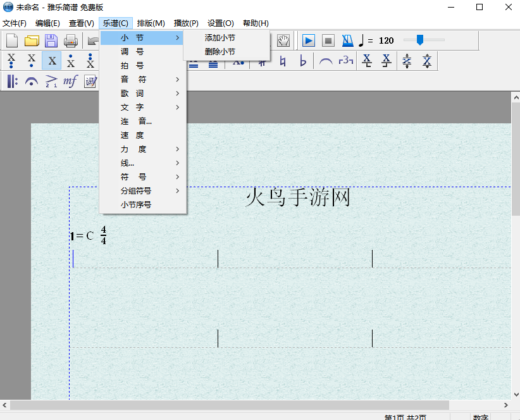Expand the 歌 词 submenu
This screenshot has height=420, width=520.
click(142, 94)
